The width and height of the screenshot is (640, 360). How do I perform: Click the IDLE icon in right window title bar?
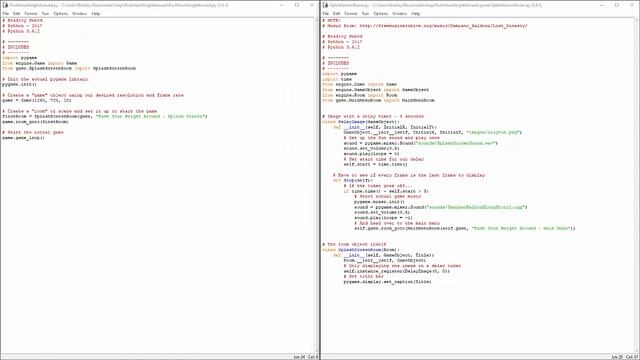tap(325, 5)
